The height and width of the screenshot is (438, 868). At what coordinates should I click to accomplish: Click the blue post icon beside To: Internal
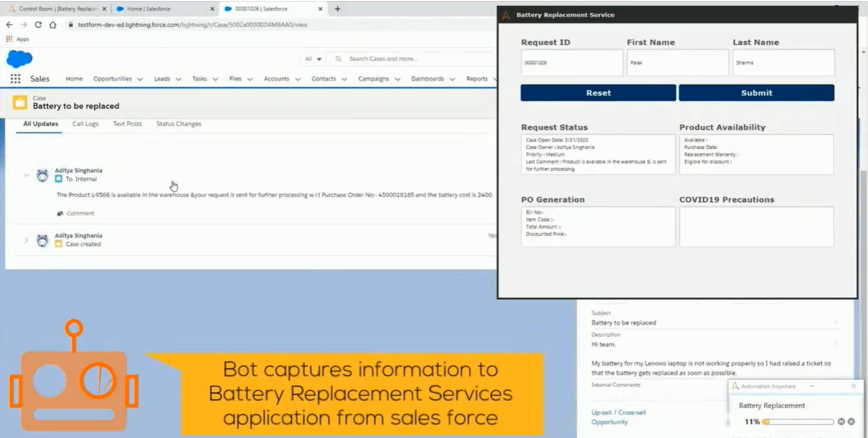pyautogui.click(x=59, y=179)
